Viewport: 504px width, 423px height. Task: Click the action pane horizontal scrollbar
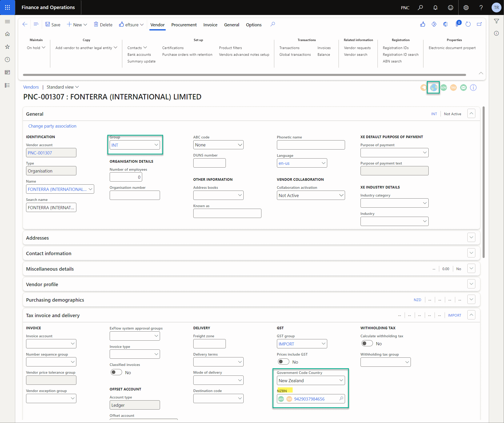(x=244, y=75)
